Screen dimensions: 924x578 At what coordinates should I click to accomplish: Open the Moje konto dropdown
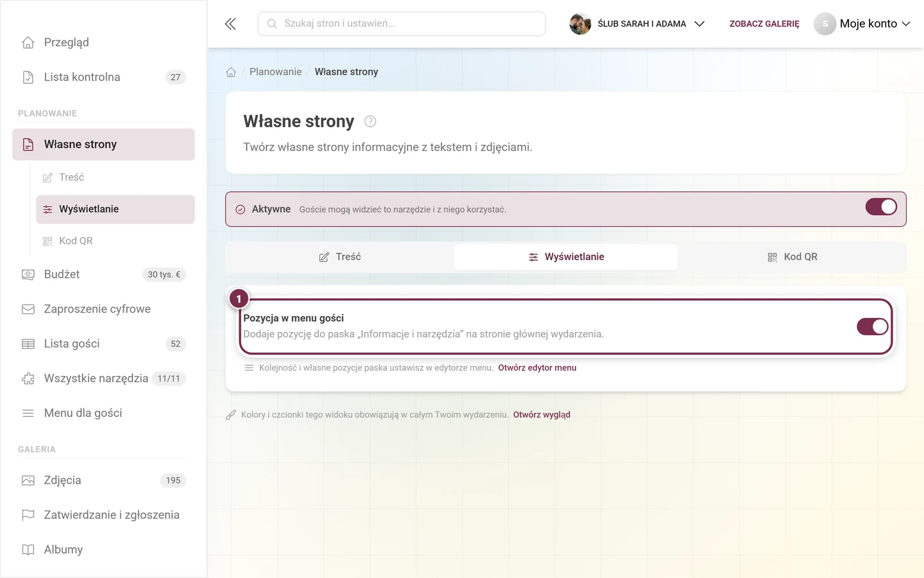click(x=862, y=24)
